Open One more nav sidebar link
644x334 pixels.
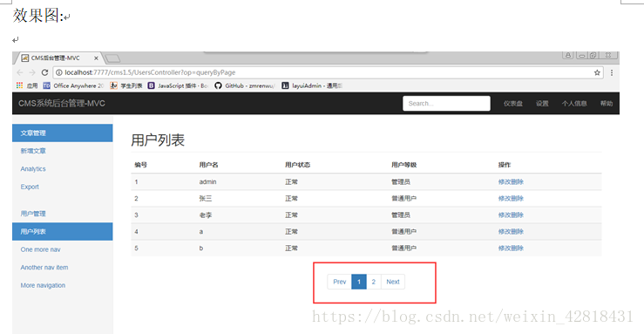tap(40, 249)
